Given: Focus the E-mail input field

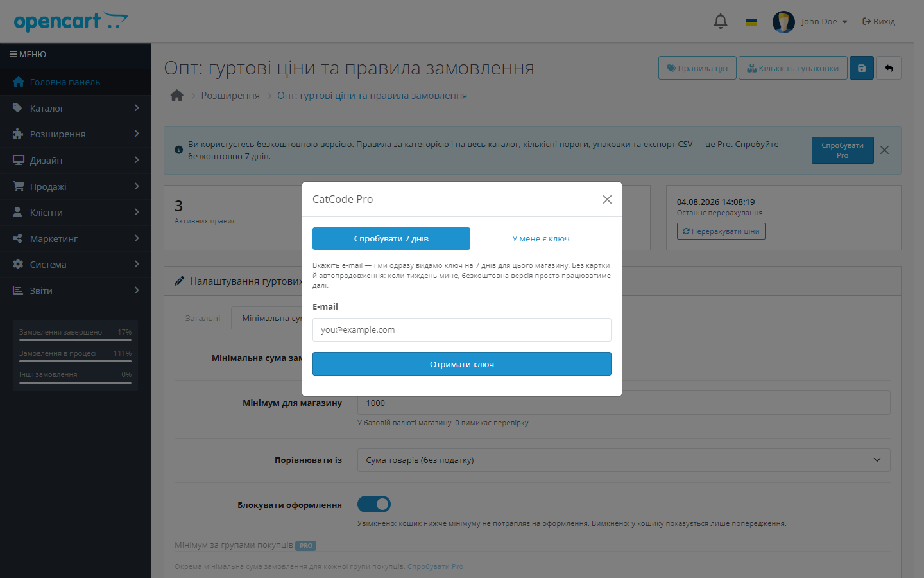Looking at the screenshot, I should (462, 330).
